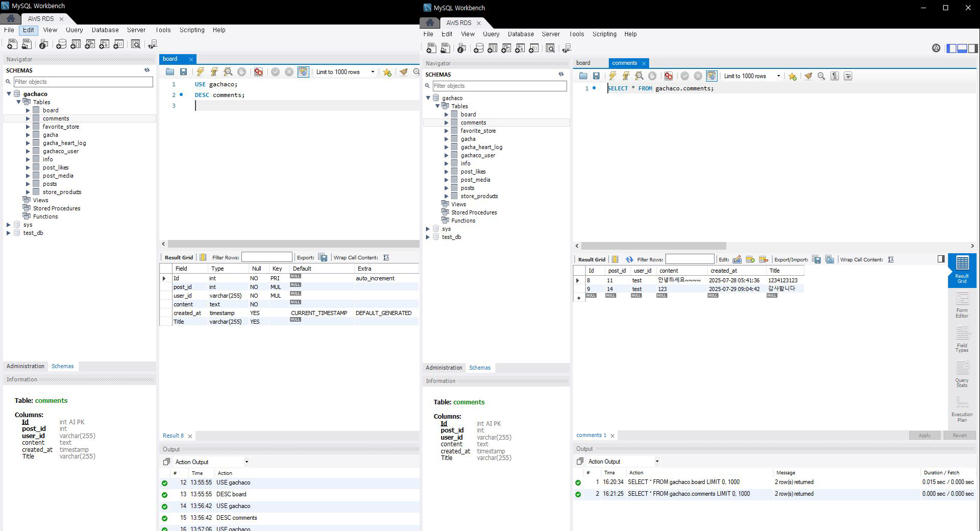Image resolution: width=980 pixels, height=531 pixels.
Task: Toggle wrap cell content in right result grid
Action: [891, 259]
